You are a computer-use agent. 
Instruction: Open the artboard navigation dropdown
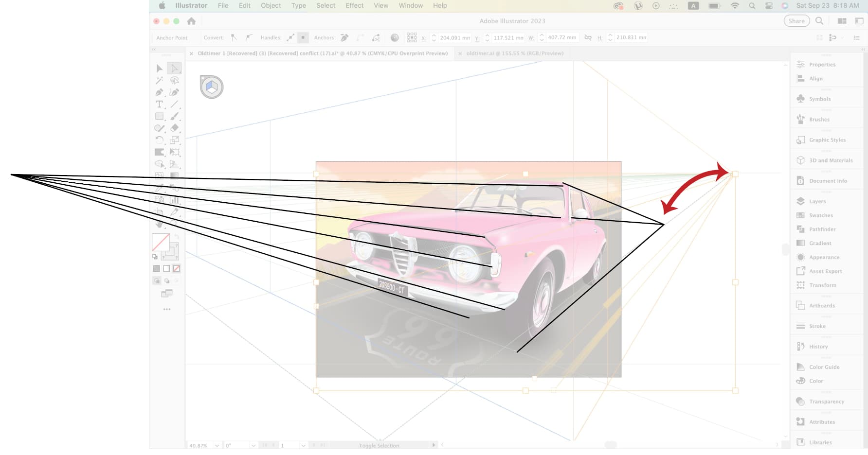[303, 445]
